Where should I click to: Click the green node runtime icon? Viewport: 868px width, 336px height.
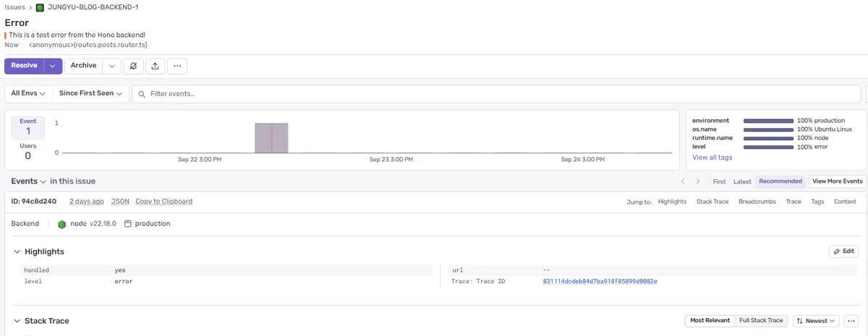62,224
